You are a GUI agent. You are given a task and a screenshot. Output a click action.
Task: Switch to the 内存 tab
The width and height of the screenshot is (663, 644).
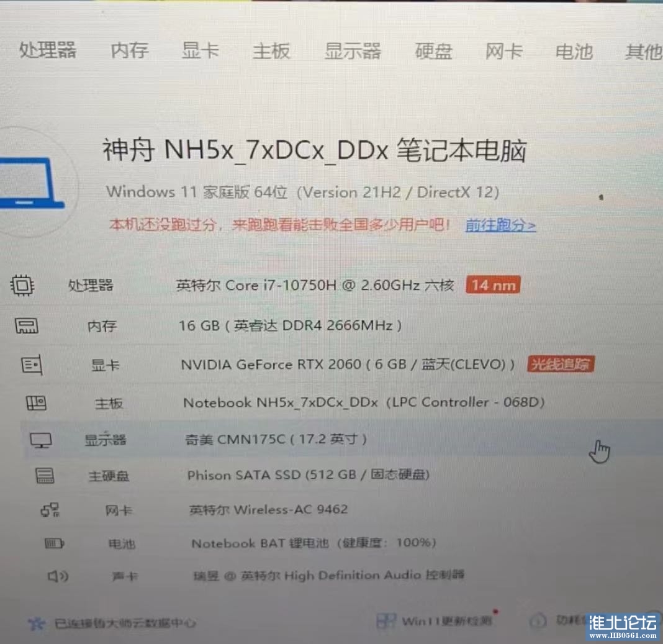[x=129, y=50]
